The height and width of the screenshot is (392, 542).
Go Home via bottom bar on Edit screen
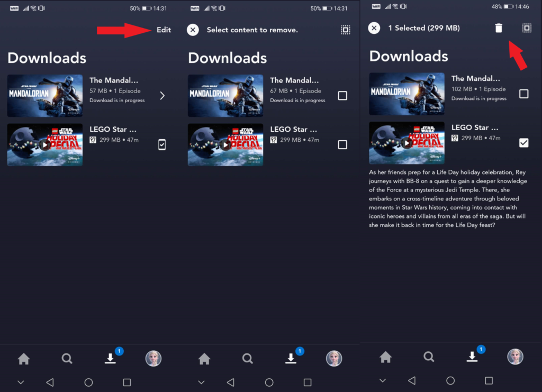23,359
